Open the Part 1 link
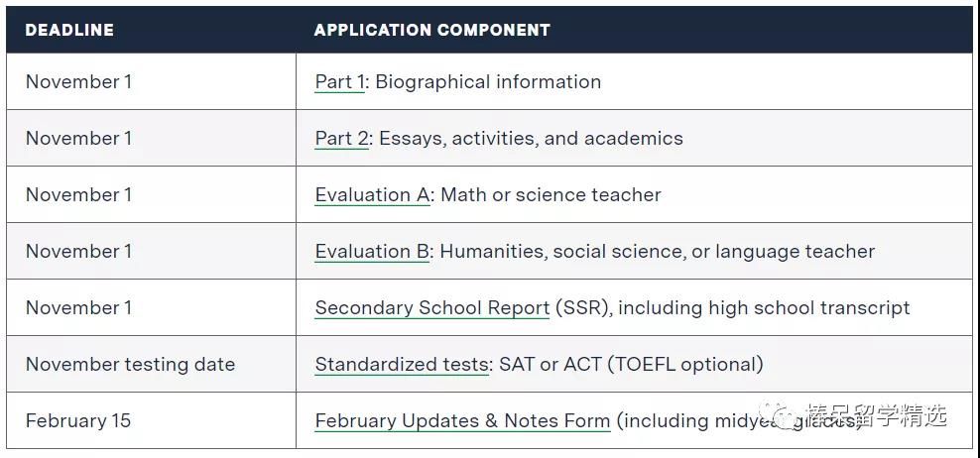 [339, 82]
